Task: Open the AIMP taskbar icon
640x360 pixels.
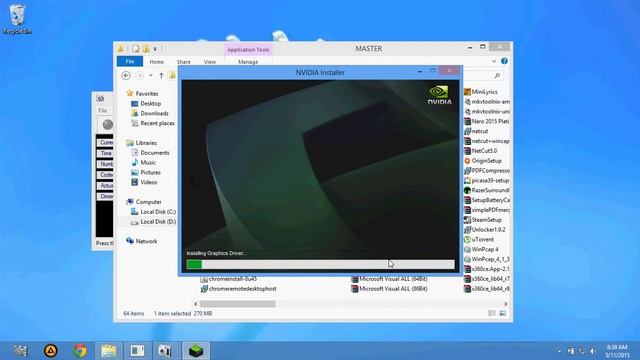Action: pos(51,351)
